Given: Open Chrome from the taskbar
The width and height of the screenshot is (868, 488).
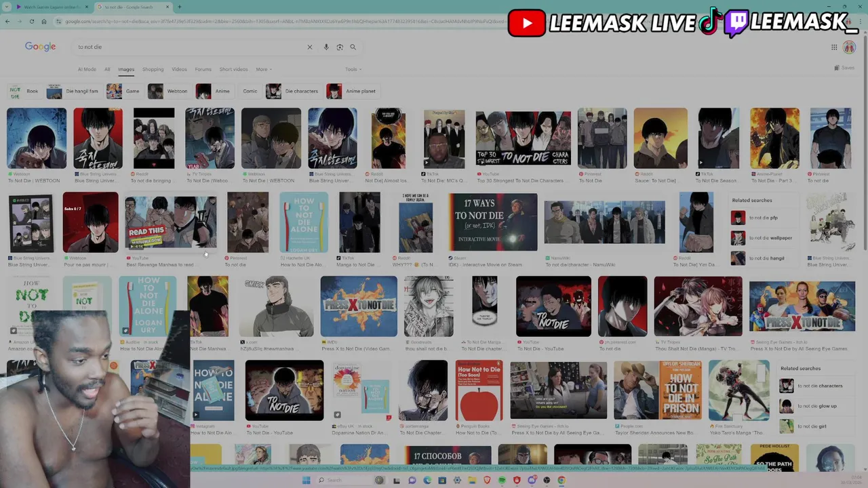Looking at the screenshot, I should pos(561,481).
